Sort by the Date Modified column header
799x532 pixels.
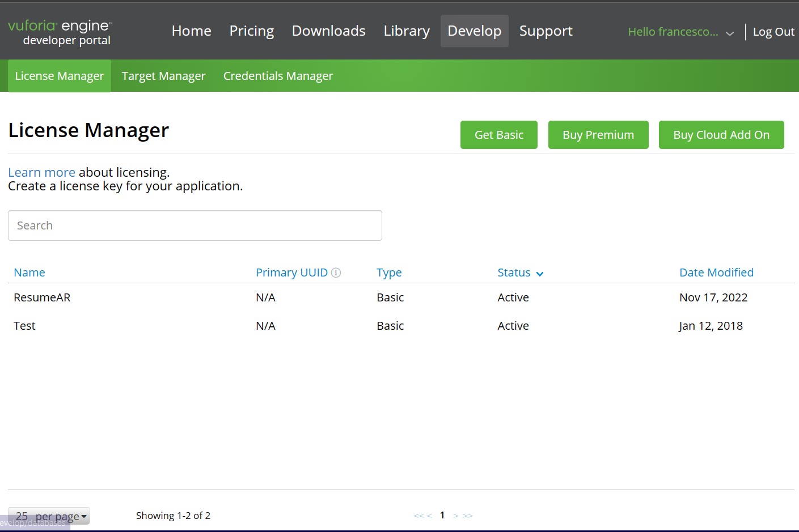716,273
